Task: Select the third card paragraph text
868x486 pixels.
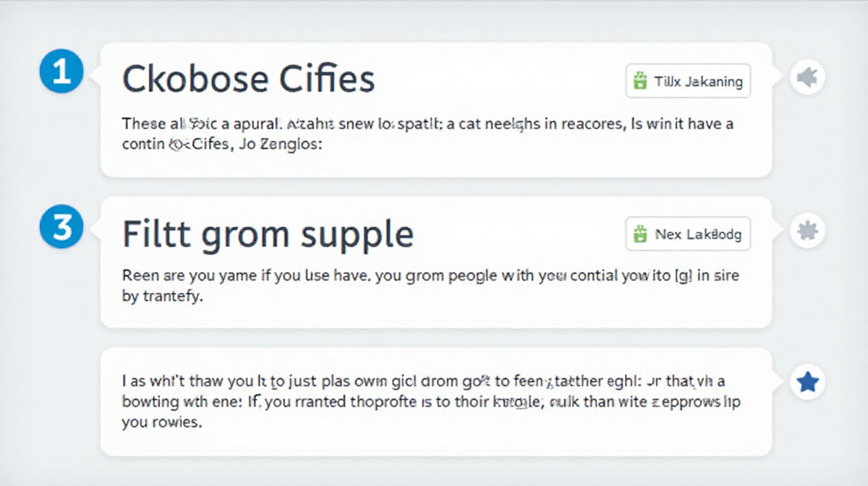Action: click(431, 402)
